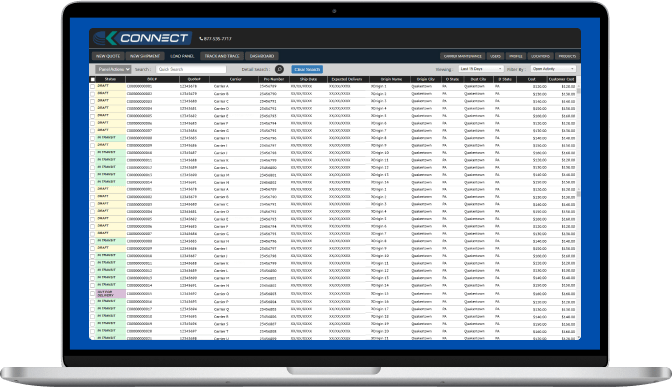672x387 pixels.
Task: Click the BOL number in Carrier P row
Action: pos(139,302)
